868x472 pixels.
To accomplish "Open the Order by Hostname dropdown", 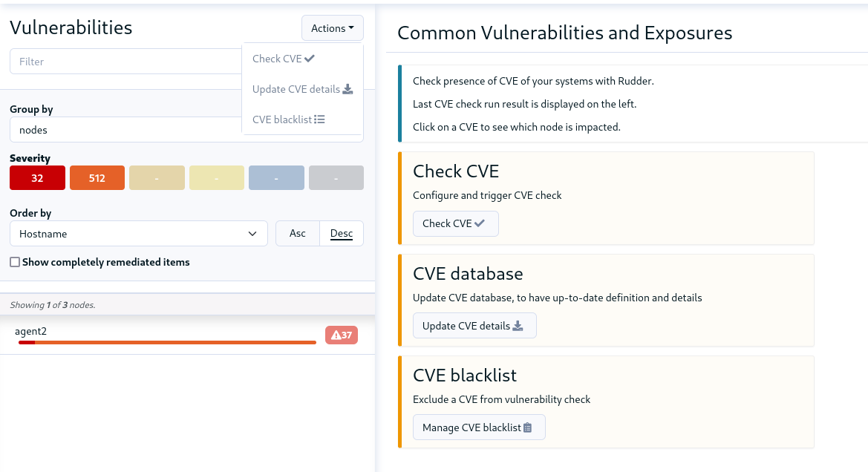I will click(138, 233).
